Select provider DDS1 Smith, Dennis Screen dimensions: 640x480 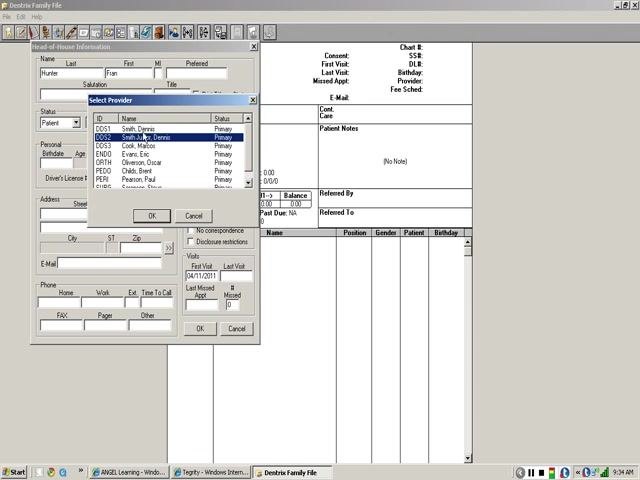tap(169, 129)
